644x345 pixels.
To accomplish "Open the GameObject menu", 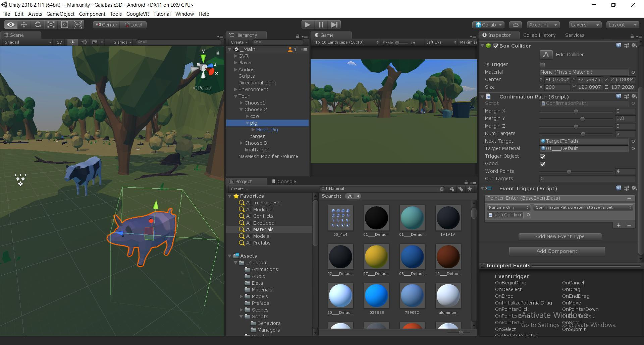I will point(60,14).
